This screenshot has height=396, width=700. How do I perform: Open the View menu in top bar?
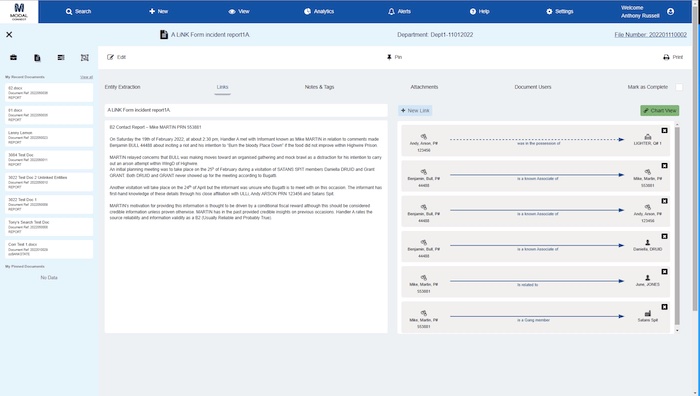[x=239, y=12]
